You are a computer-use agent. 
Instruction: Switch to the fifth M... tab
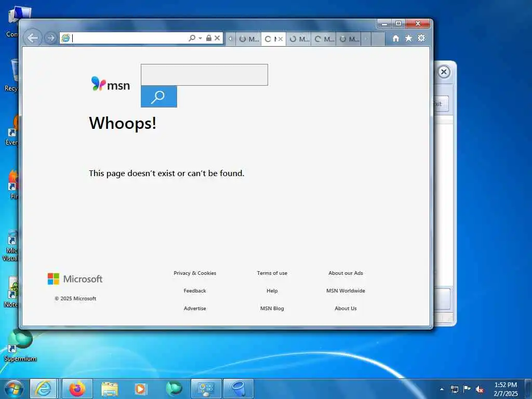pyautogui.click(x=349, y=39)
